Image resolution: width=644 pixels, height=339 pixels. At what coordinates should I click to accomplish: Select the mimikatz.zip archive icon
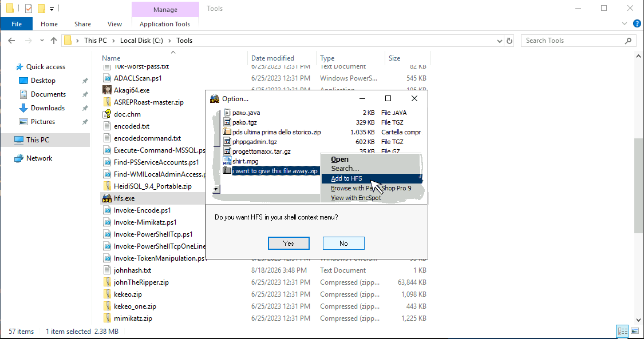tap(107, 318)
